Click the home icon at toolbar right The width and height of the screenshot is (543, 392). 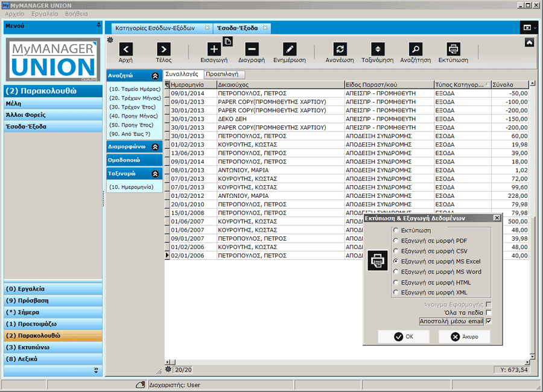click(x=529, y=43)
